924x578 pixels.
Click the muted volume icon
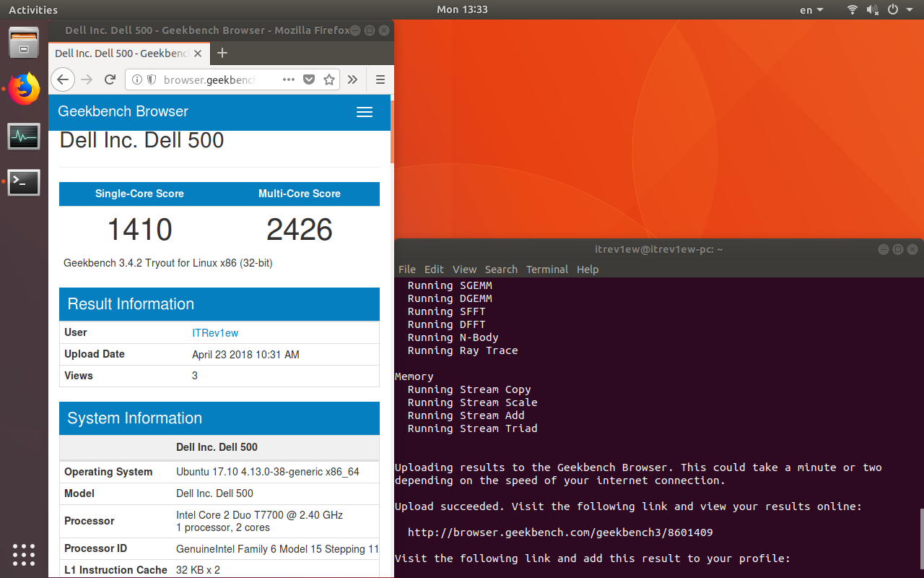pyautogui.click(x=872, y=9)
